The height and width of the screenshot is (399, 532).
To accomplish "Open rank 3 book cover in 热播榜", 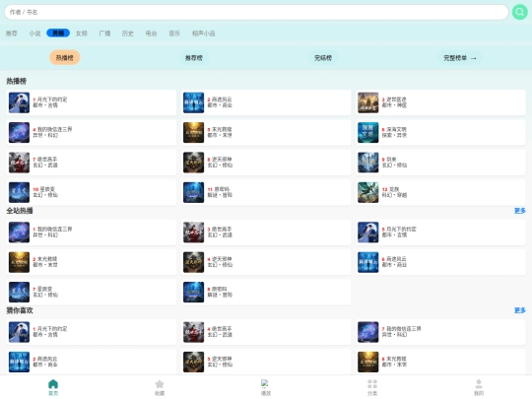I will pyautogui.click(x=368, y=102).
